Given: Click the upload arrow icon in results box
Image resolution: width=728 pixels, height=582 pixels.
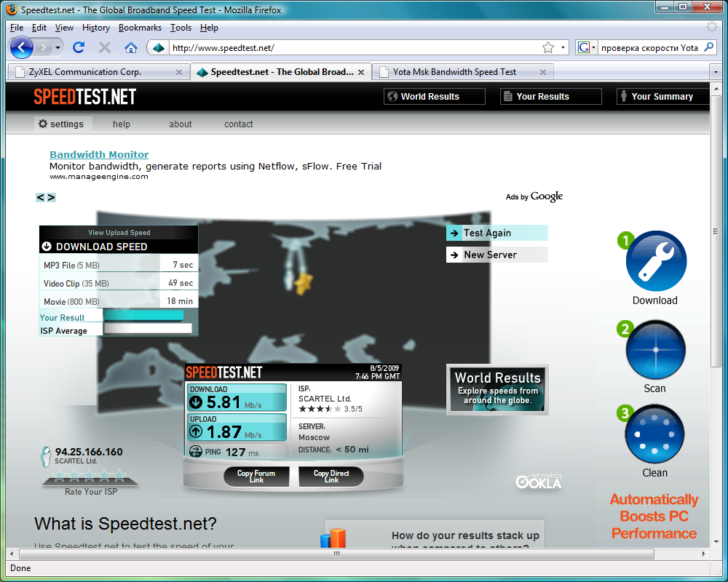Looking at the screenshot, I should click(195, 431).
